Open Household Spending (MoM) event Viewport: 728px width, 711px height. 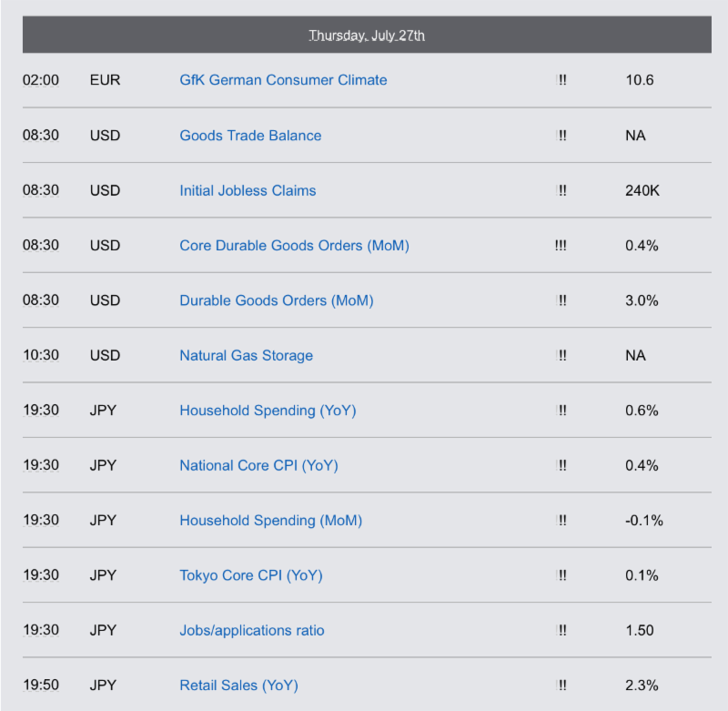tap(270, 520)
